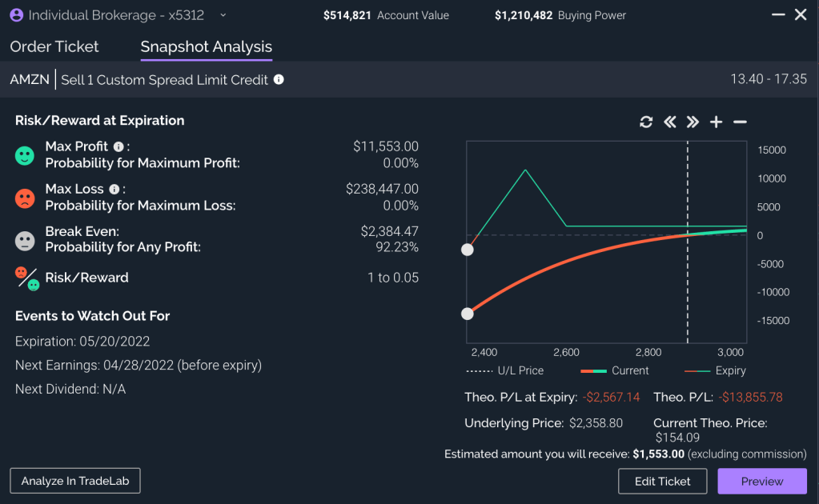Click the account profile avatar icon
Image resolution: width=819 pixels, height=504 pixels.
click(x=17, y=14)
